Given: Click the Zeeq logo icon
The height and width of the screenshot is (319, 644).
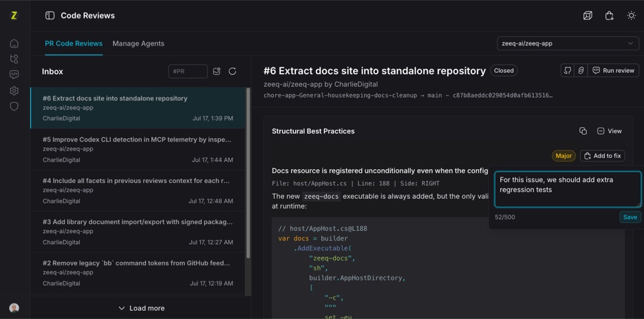Looking at the screenshot, I should 14,16.
